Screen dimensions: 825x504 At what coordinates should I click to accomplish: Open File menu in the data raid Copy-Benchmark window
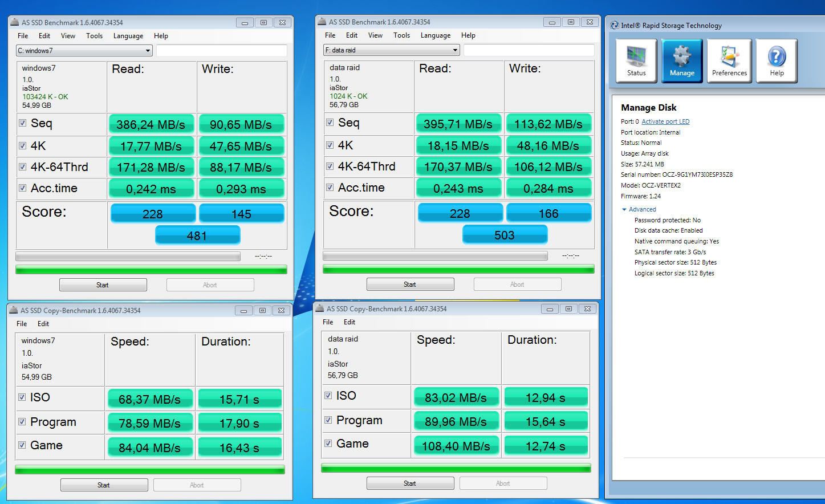coord(328,322)
